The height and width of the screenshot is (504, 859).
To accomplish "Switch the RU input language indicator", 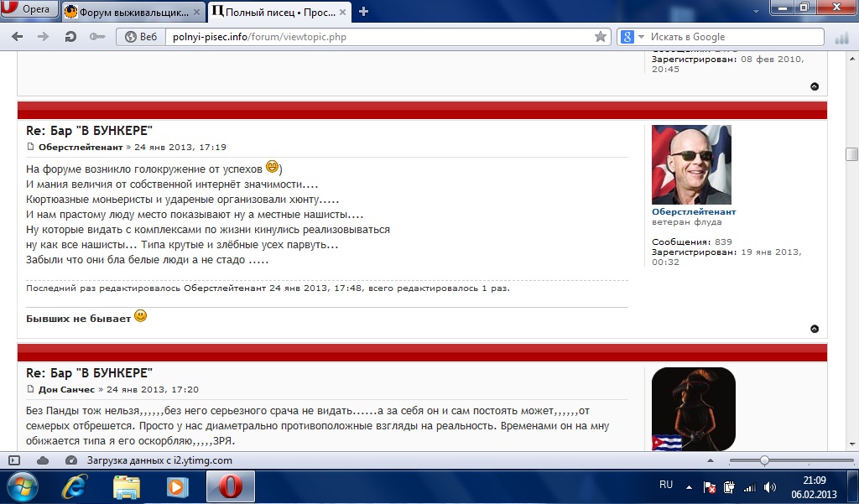I will click(666, 485).
